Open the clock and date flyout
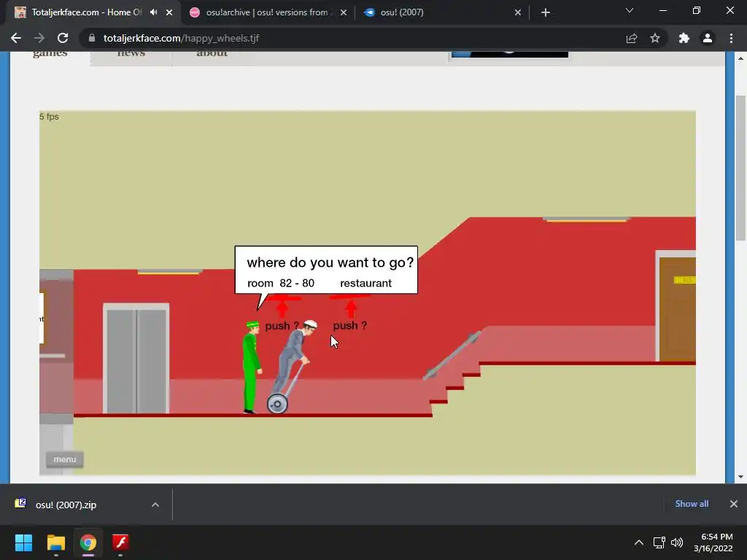 [x=713, y=542]
